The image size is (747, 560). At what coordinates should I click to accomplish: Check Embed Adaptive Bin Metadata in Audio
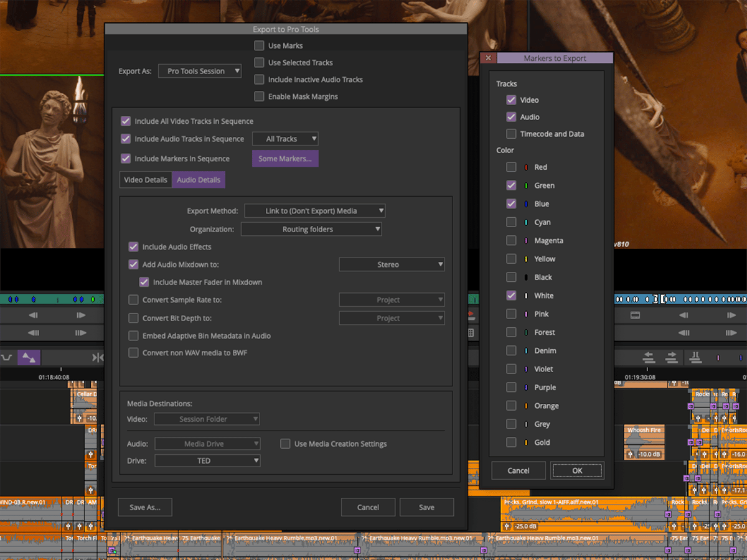[133, 335]
